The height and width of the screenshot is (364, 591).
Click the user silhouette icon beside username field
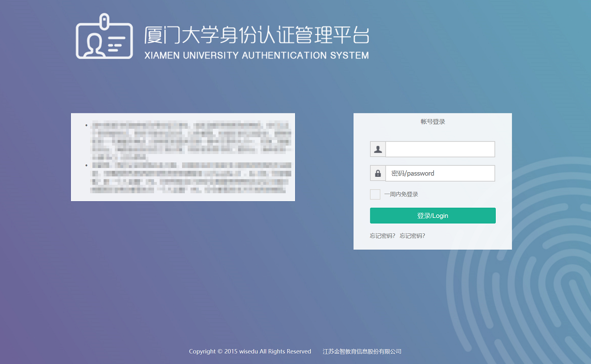pyautogui.click(x=378, y=149)
